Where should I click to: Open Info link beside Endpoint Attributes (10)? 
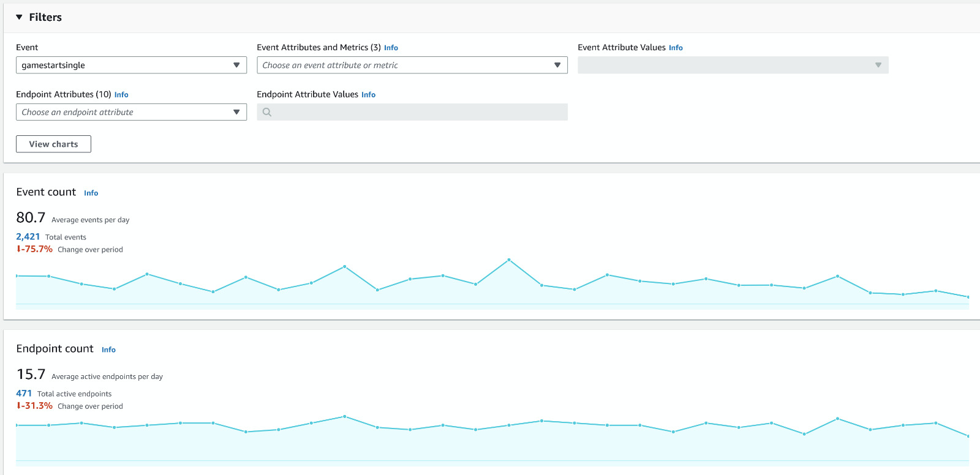coord(121,95)
